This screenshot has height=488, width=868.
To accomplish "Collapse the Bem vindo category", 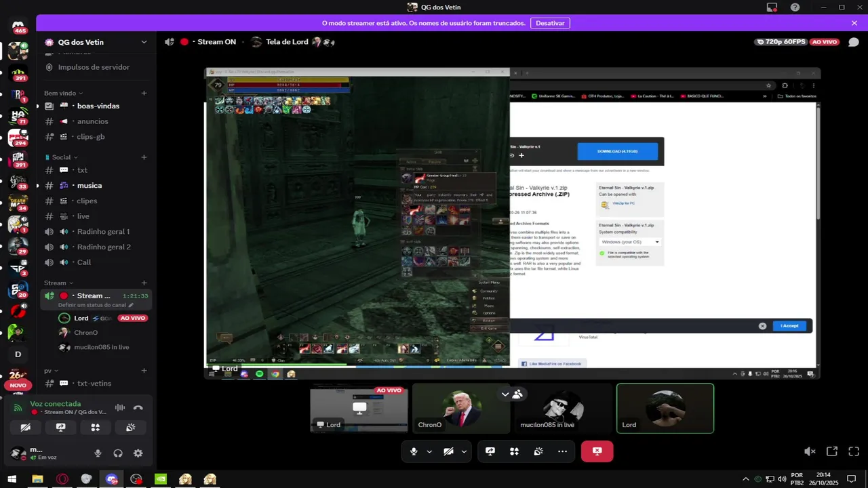I will (63, 93).
